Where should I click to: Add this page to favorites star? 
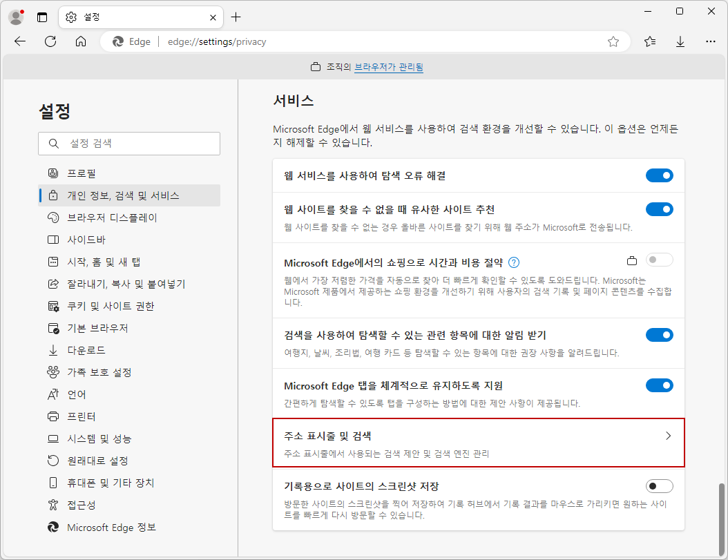(613, 42)
